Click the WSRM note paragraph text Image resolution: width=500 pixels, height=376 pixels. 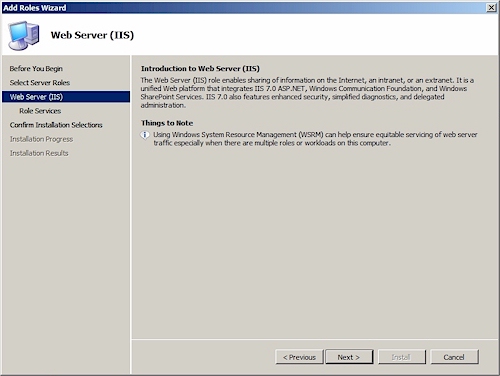coord(315,139)
